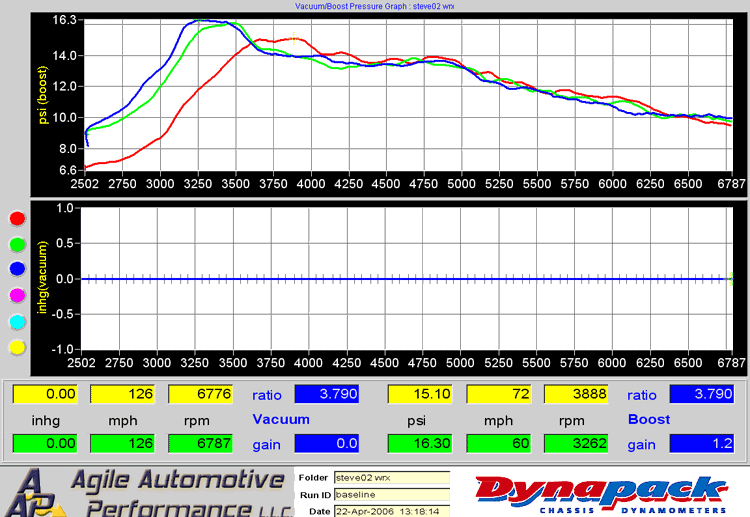The width and height of the screenshot is (750, 517).
Task: Click the Vacuum/Boost Pressure Graph title
Action: (x=375, y=6)
